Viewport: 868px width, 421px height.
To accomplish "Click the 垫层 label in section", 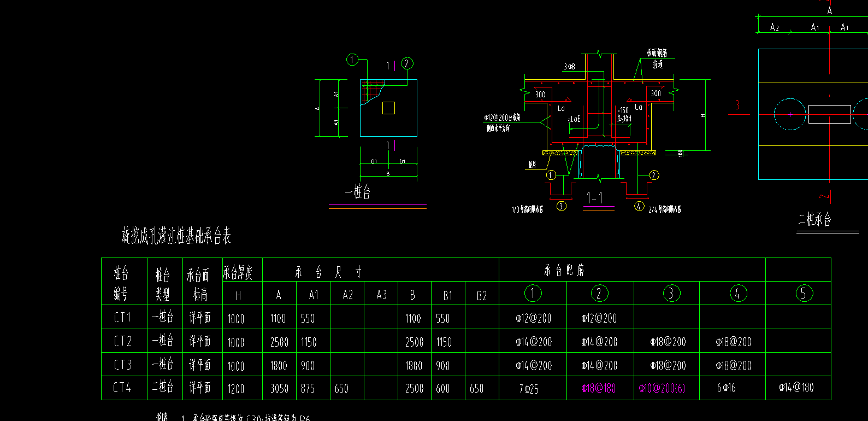I will pos(532,164).
